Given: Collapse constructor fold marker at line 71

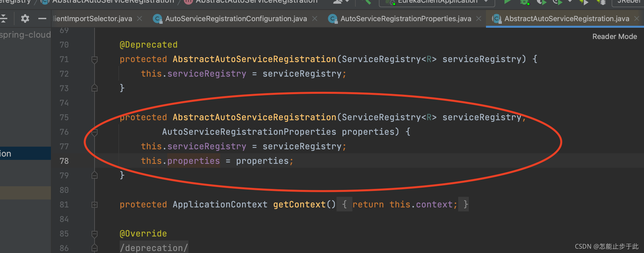Looking at the screenshot, I should (95, 59).
